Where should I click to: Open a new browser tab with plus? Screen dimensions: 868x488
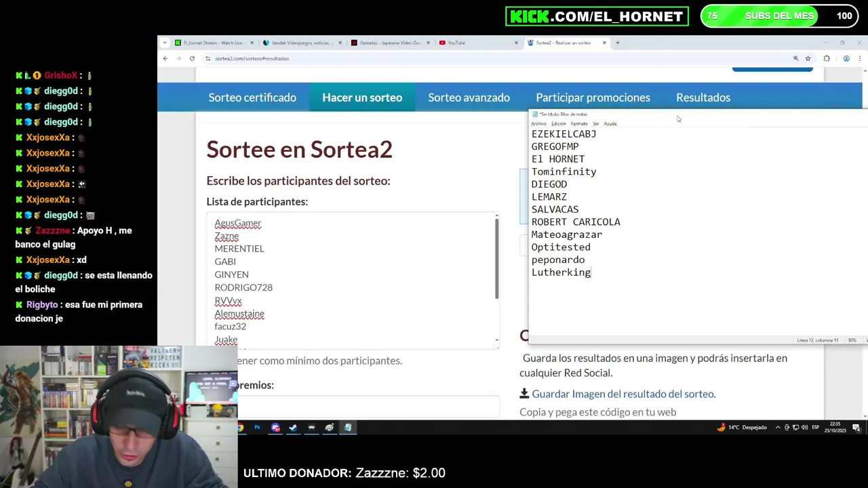point(617,43)
